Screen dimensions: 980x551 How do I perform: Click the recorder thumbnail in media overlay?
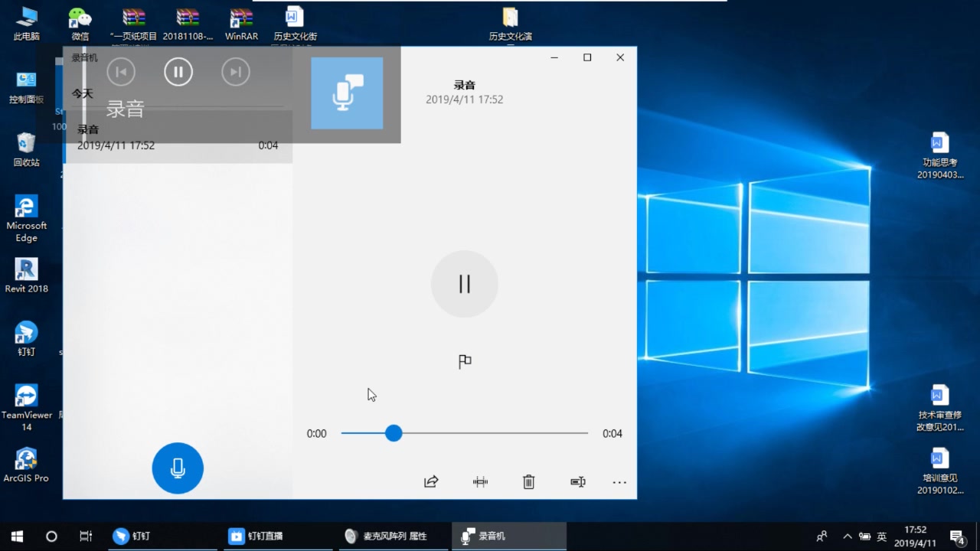coord(347,93)
